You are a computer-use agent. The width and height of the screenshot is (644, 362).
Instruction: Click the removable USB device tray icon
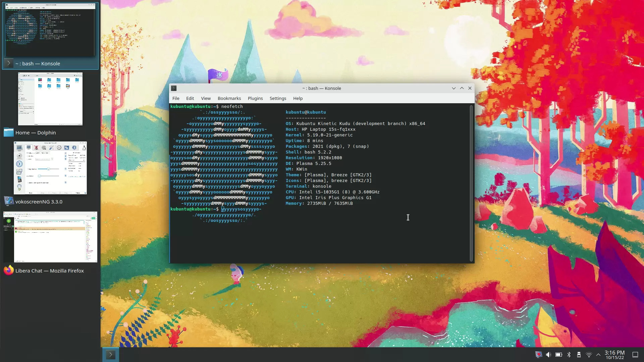tap(579, 355)
